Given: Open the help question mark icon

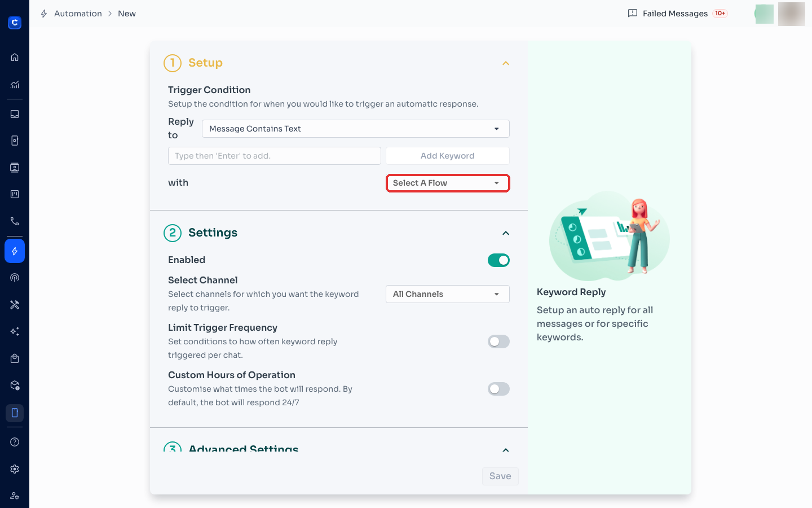Looking at the screenshot, I should [x=15, y=442].
